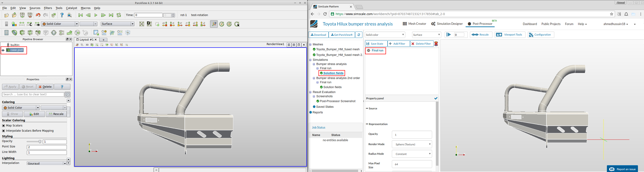The height and width of the screenshot is (172, 644).
Task: Switch to the Simulation Designer tab
Action: click(x=447, y=24)
